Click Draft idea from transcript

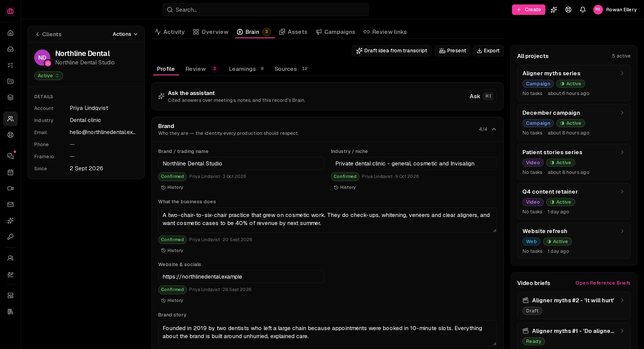(x=391, y=51)
